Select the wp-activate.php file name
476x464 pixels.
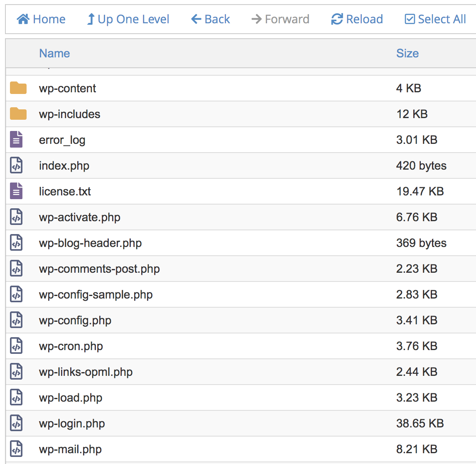click(79, 217)
